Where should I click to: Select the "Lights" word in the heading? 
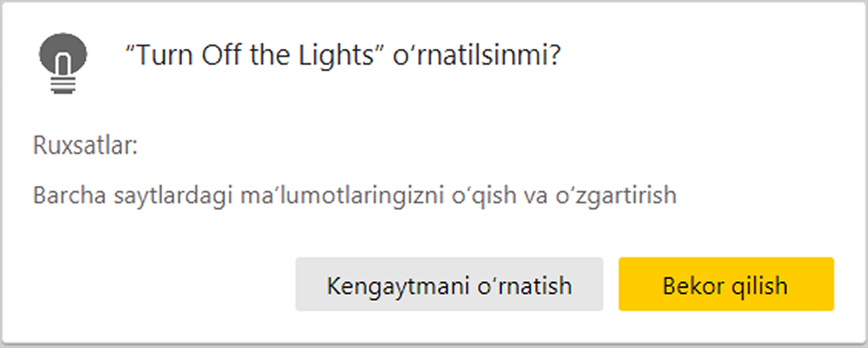click(336, 55)
